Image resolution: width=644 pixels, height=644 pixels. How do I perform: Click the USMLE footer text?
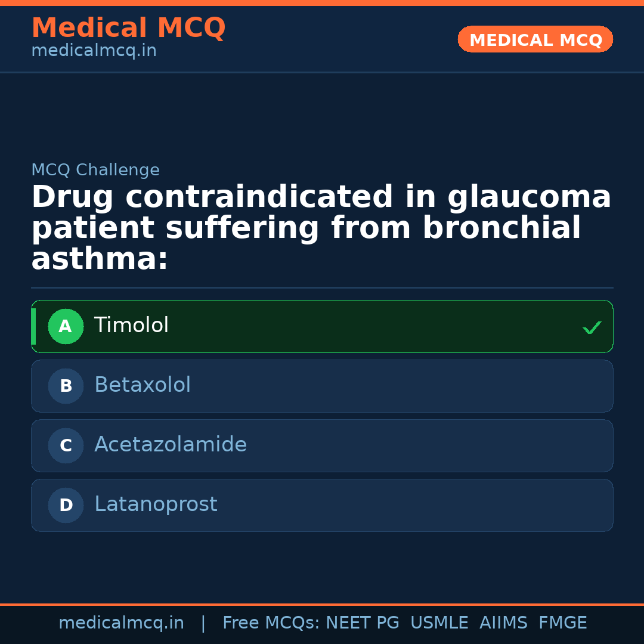(439, 623)
